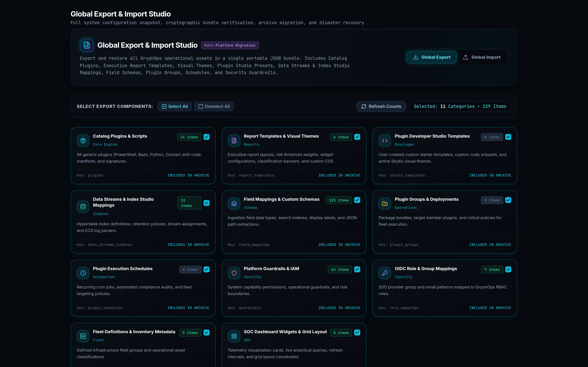
Task: Click the Report Templates document icon
Action: point(234,141)
